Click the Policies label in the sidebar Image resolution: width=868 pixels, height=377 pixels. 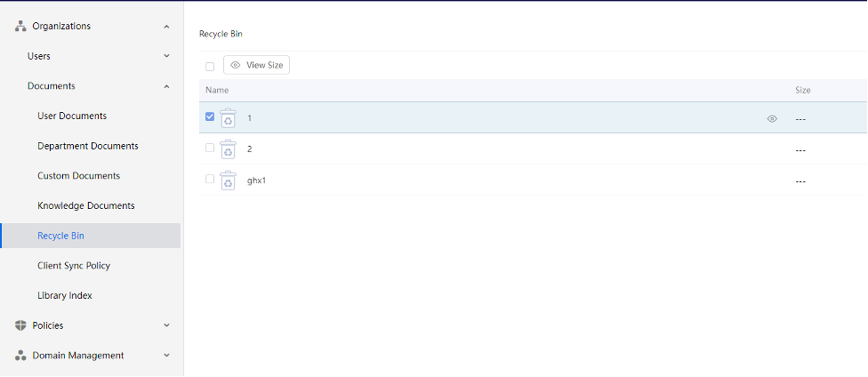coord(48,325)
